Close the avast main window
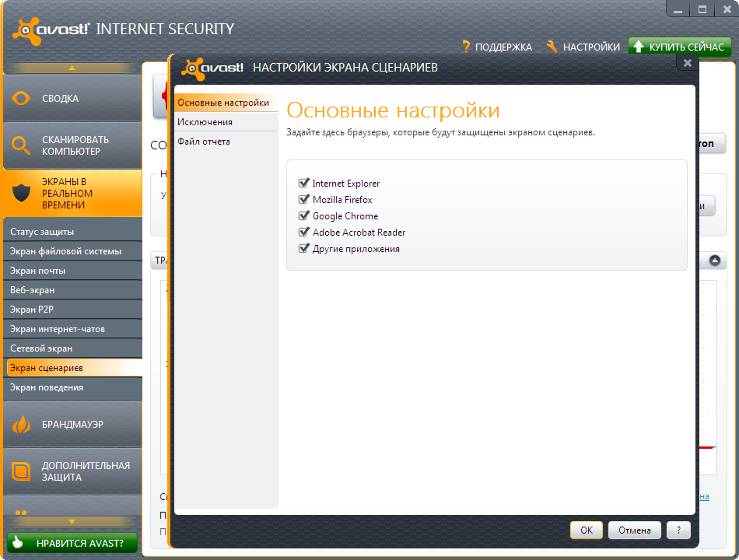 click(x=727, y=9)
